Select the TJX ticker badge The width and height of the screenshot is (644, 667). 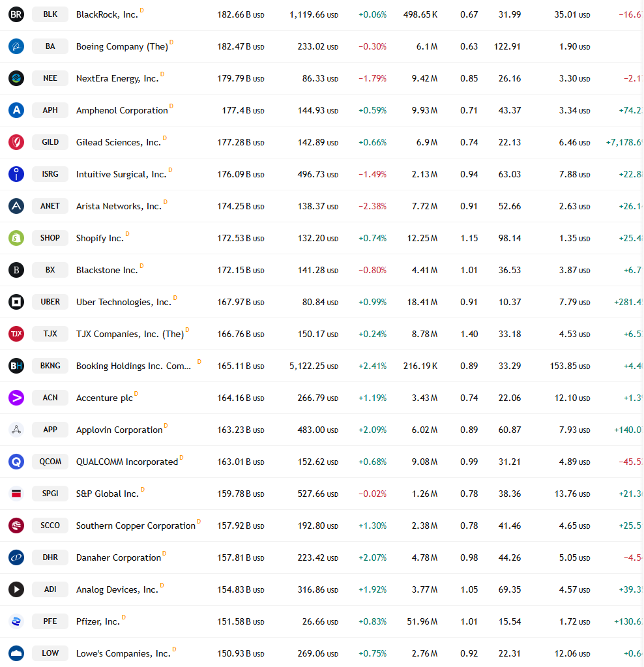[x=50, y=334]
